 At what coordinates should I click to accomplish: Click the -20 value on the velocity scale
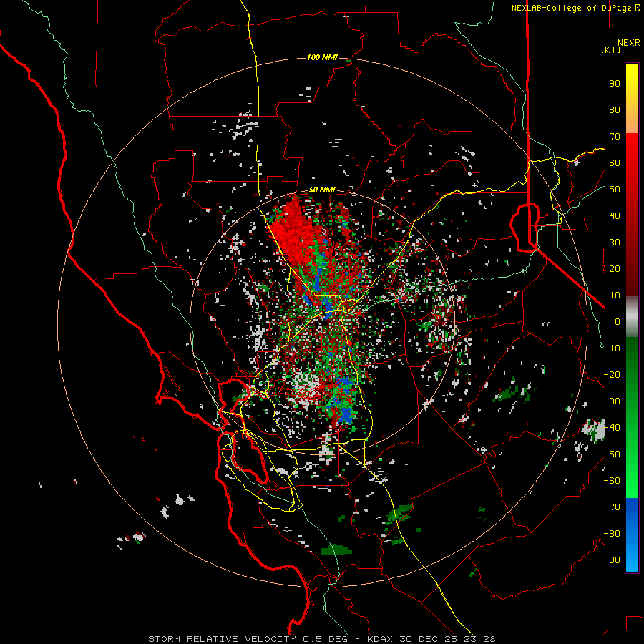[612, 374]
